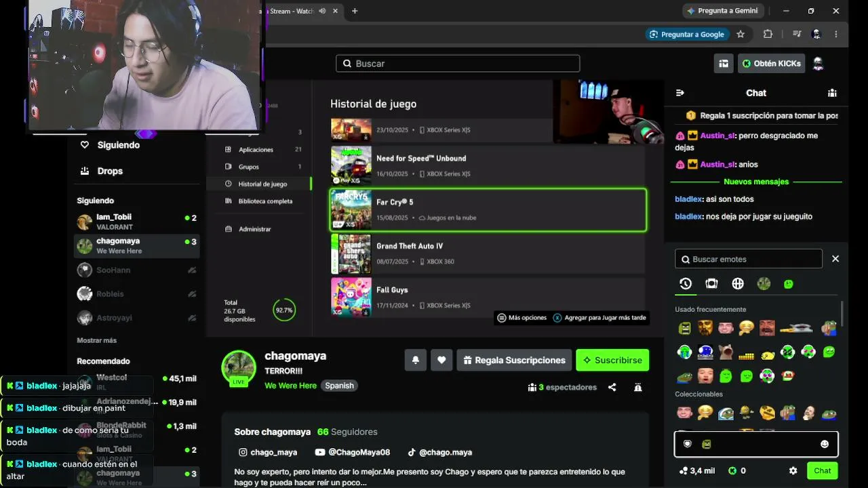Select Iam_Tobii followed channel
Viewport: 868px width, 488px height.
136,222
